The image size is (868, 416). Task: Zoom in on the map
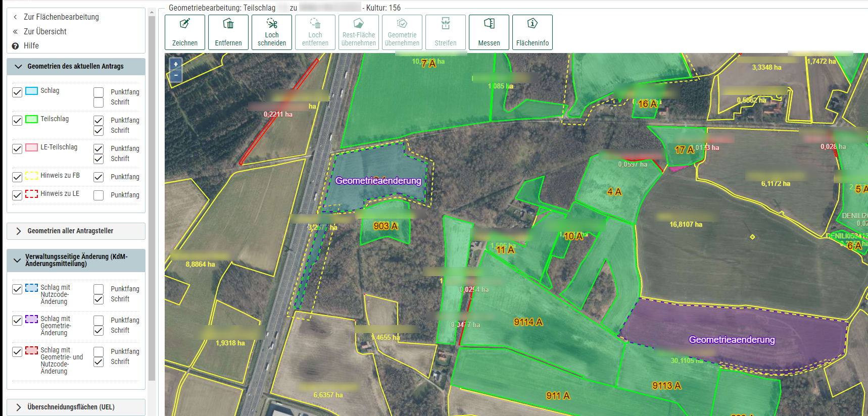(x=176, y=64)
